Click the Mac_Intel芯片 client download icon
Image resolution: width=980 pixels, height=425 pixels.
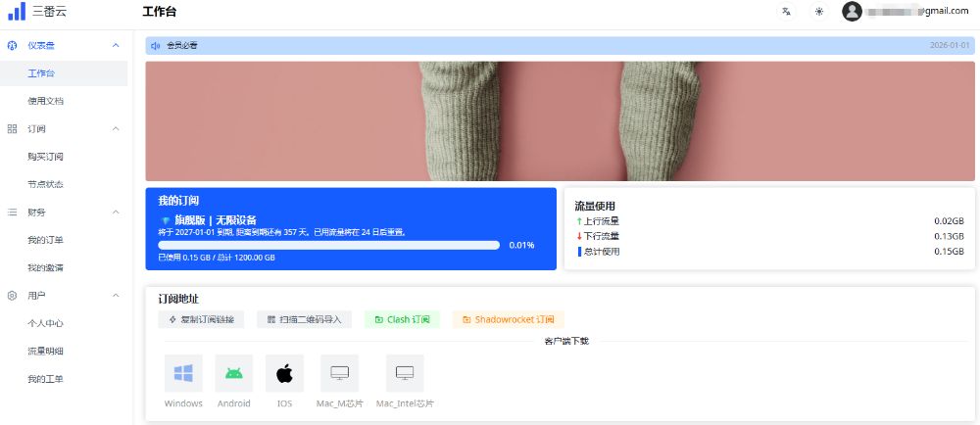tap(405, 373)
